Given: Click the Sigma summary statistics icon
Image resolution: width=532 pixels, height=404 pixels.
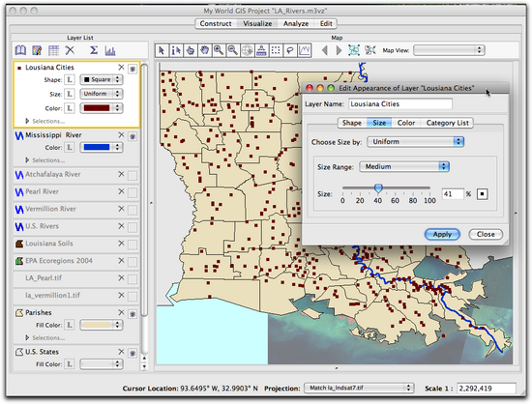Looking at the screenshot, I should [94, 50].
